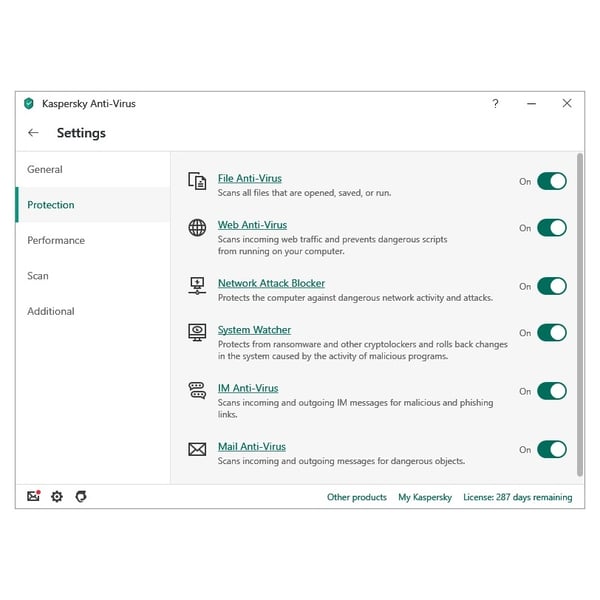Open the help question mark button
The width and height of the screenshot is (600, 600).
coord(495,103)
